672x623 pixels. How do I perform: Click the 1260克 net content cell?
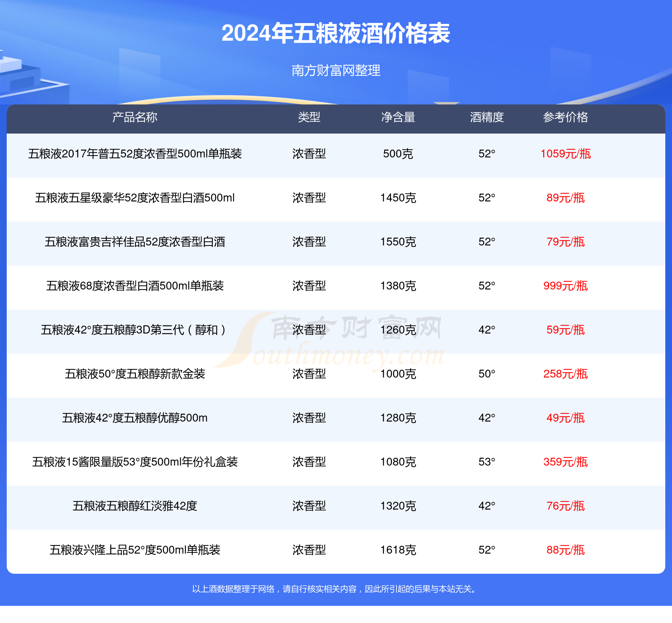398,330
